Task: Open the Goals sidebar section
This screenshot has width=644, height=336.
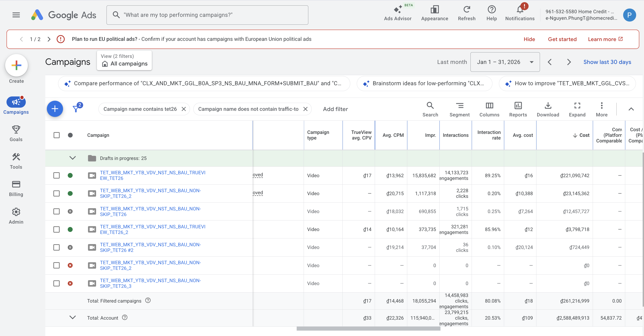Action: 16,133
